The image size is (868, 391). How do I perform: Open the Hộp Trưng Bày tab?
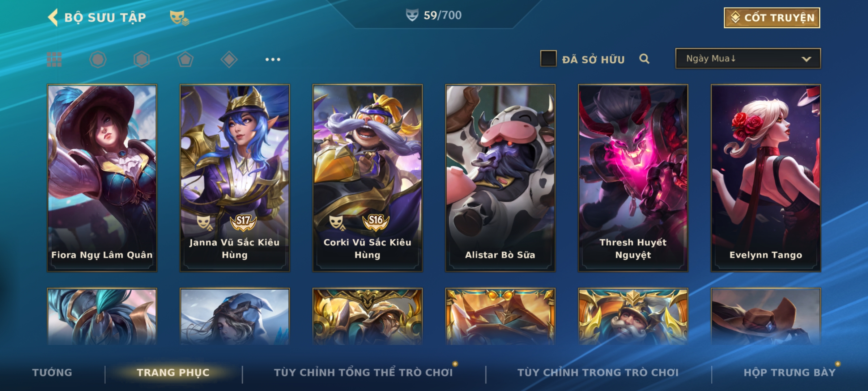790,373
